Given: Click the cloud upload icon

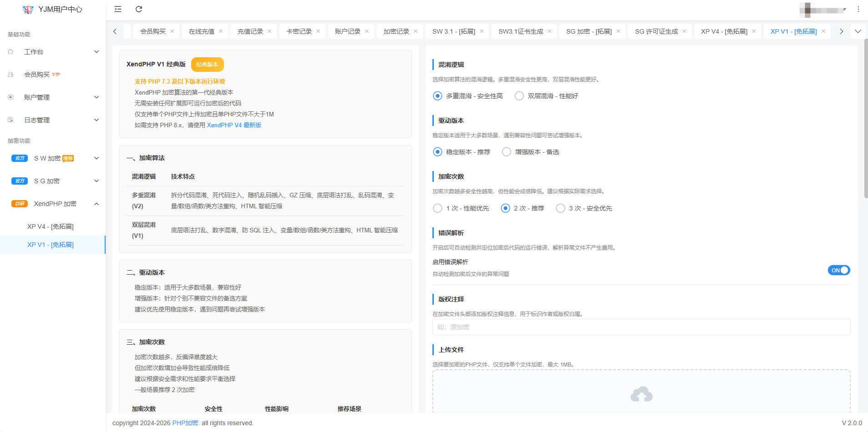Looking at the screenshot, I should (641, 394).
